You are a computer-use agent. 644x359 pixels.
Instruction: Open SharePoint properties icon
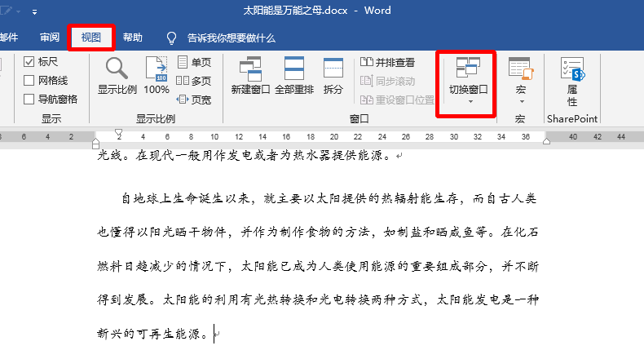572,69
